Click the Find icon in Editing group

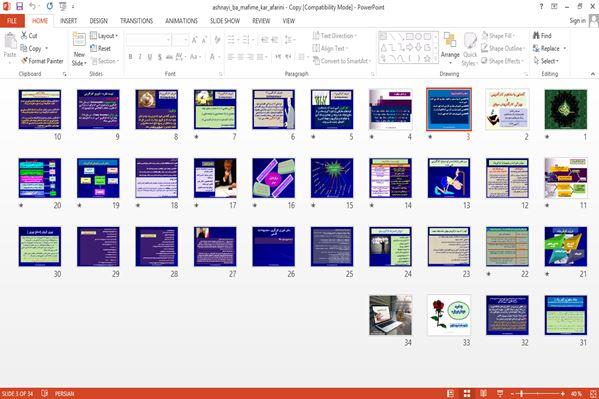tap(536, 36)
